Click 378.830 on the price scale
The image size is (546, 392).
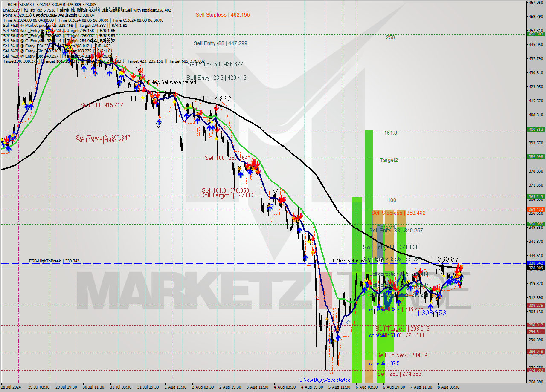[536, 171]
